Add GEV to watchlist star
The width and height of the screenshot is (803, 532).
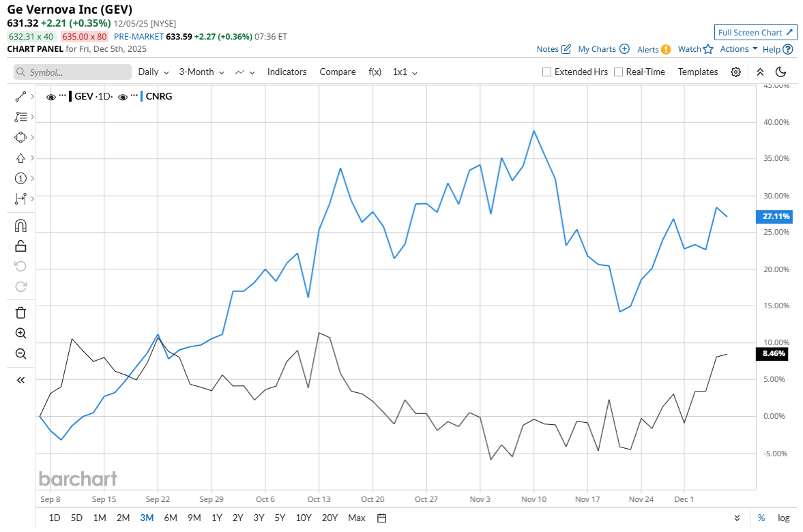[x=708, y=49]
